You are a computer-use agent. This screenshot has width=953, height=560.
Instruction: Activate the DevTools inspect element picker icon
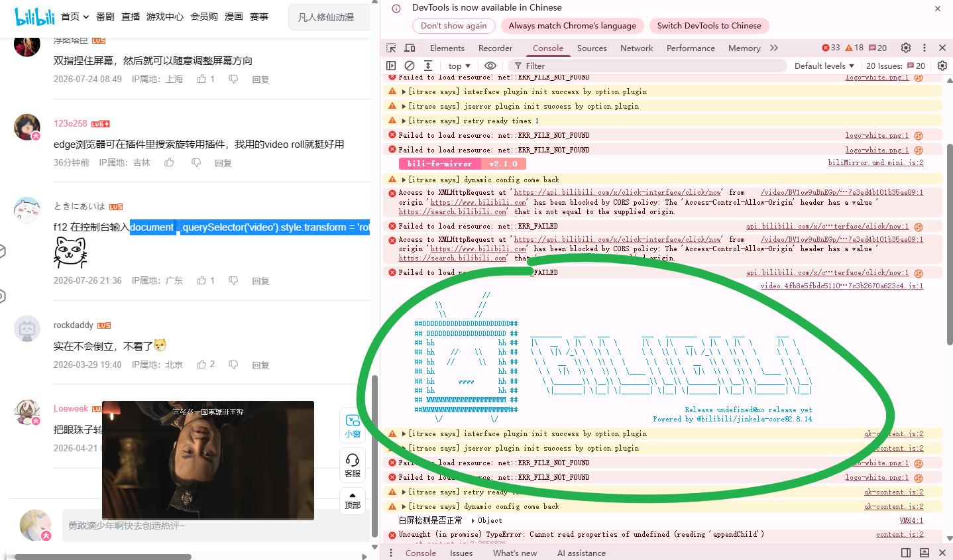(391, 48)
